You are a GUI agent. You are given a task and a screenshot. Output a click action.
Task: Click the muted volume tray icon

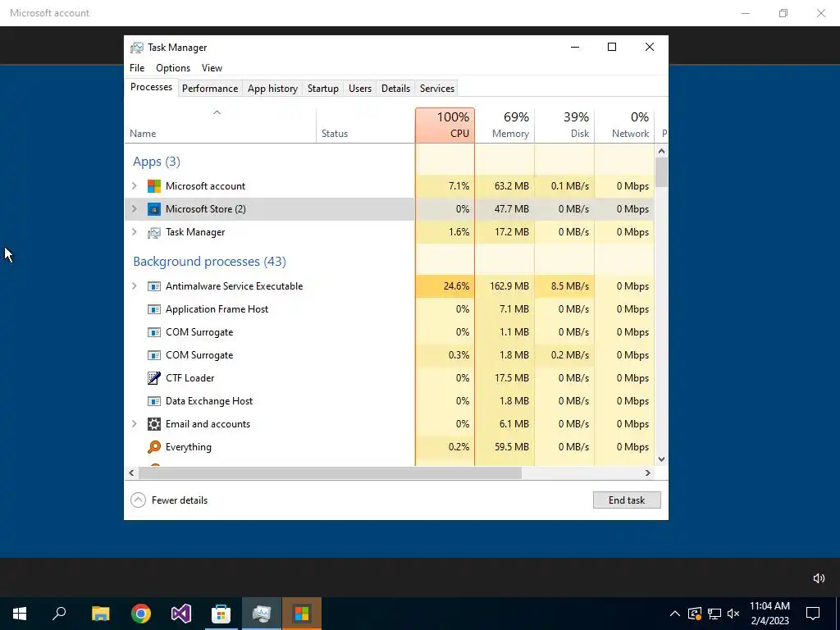pyautogui.click(x=733, y=614)
